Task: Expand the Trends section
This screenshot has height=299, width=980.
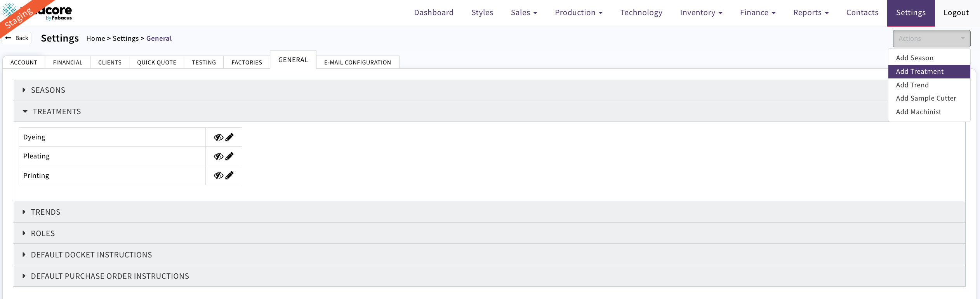Action: click(x=46, y=212)
